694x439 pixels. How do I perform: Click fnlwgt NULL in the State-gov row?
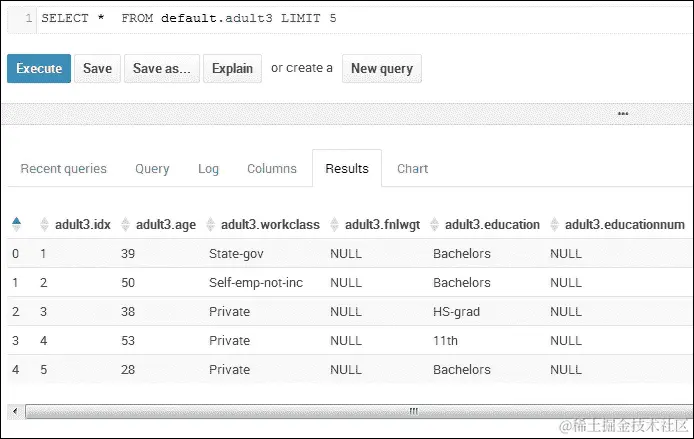(346, 254)
